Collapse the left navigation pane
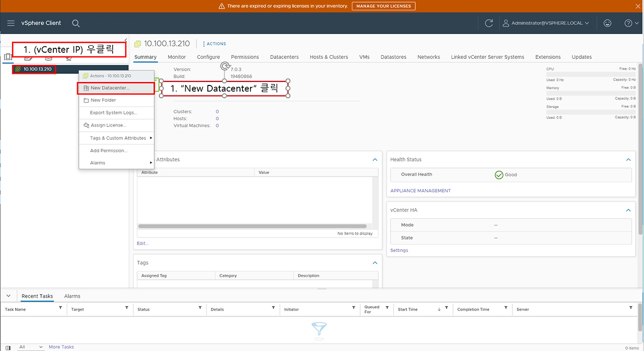 [x=126, y=40]
